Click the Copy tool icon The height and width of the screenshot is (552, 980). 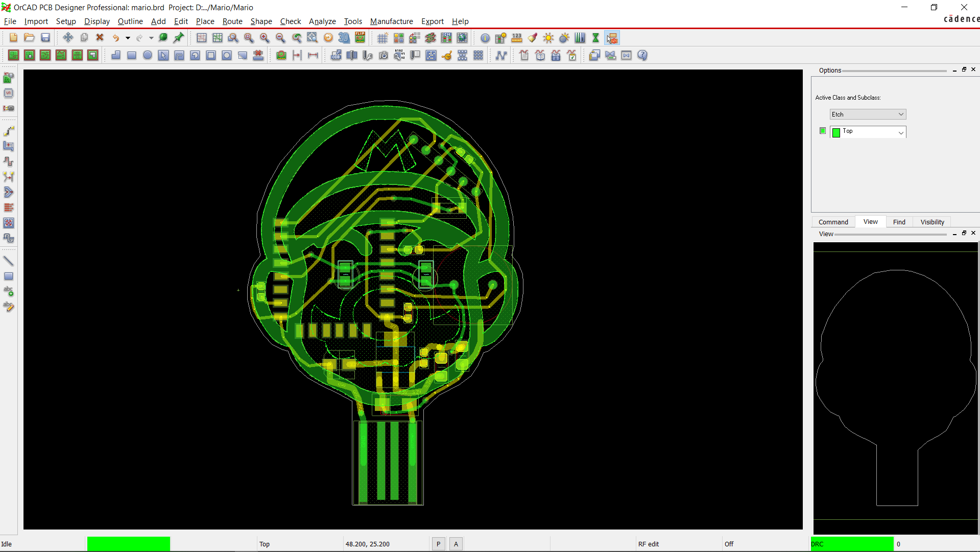84,38
